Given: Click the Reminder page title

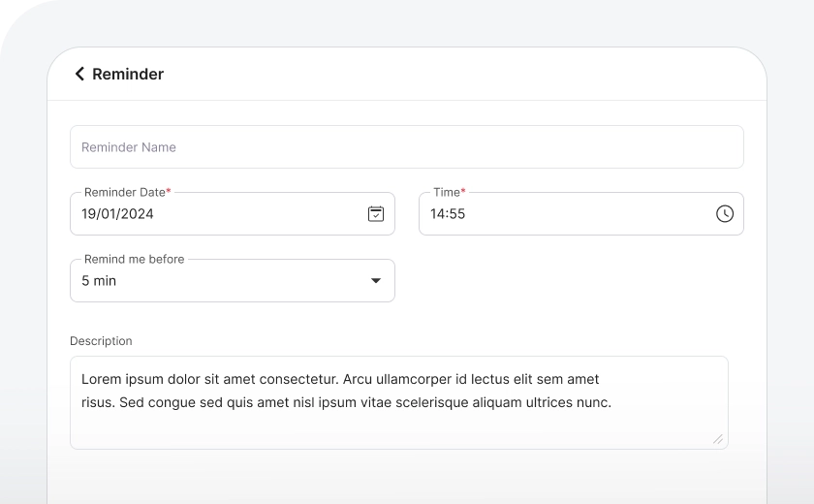Looking at the screenshot, I should point(128,74).
